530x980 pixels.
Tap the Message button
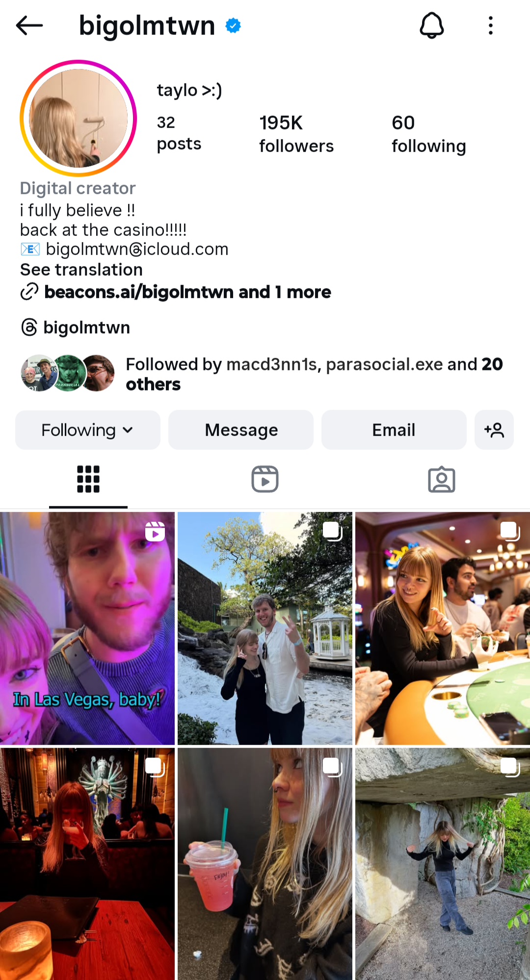241,430
